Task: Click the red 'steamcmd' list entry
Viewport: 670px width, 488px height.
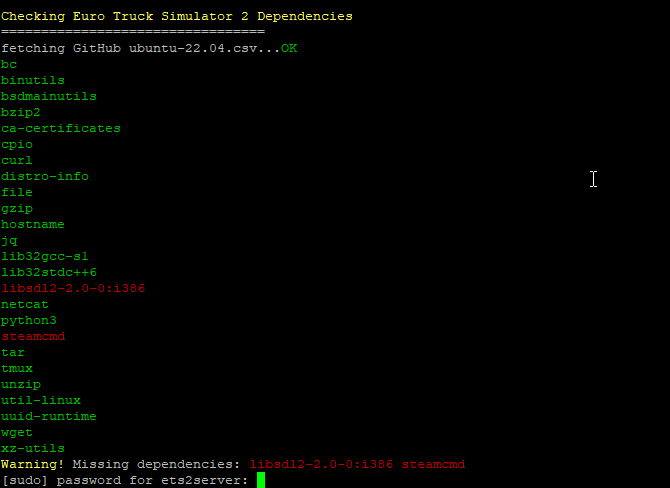Action: [33, 336]
